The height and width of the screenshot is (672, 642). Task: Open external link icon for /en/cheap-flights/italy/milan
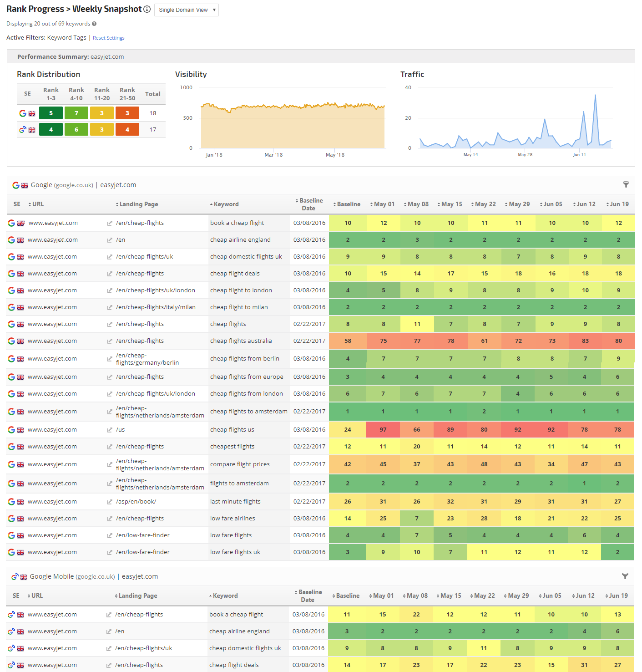pyautogui.click(x=110, y=308)
